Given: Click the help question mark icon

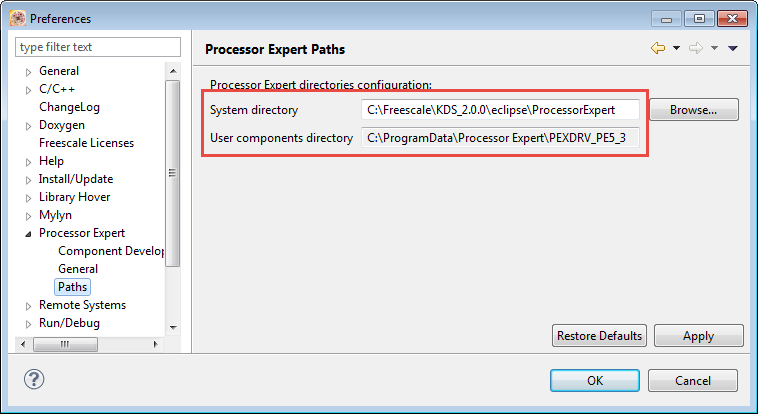Looking at the screenshot, I should [34, 380].
